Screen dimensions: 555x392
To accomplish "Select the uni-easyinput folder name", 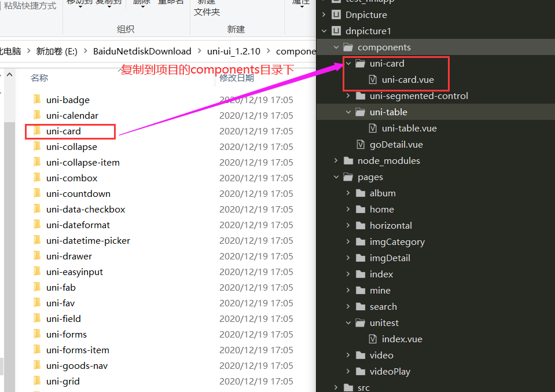I will (75, 272).
